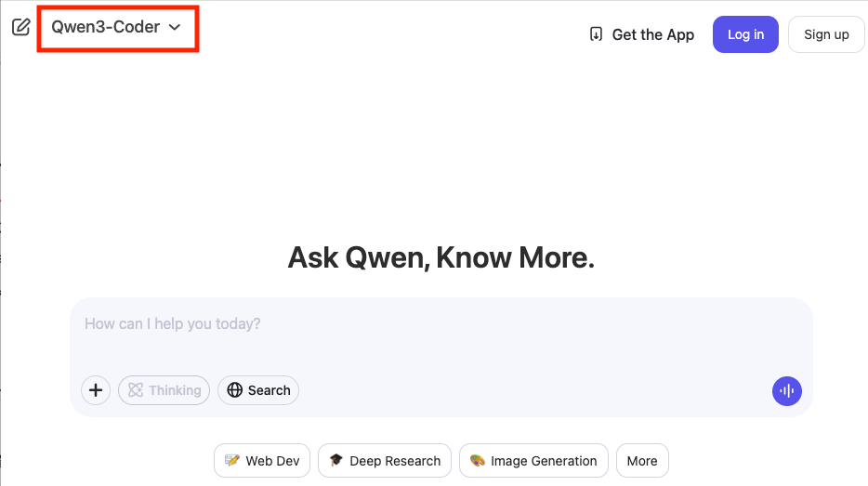Start a new chat with the pencil icon

pos(21,27)
